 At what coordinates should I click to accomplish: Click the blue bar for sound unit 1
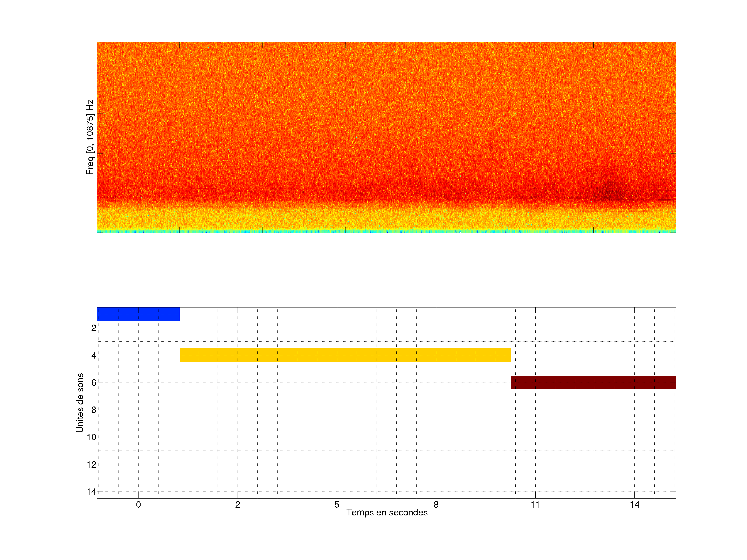[138, 314]
